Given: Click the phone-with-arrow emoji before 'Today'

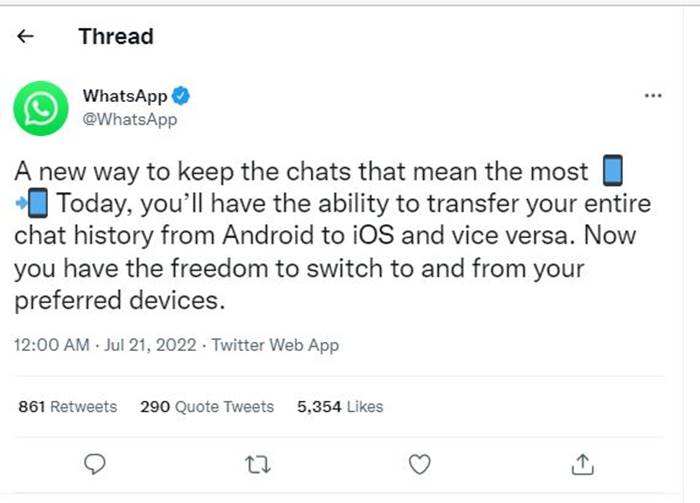Looking at the screenshot, I should [x=33, y=205].
